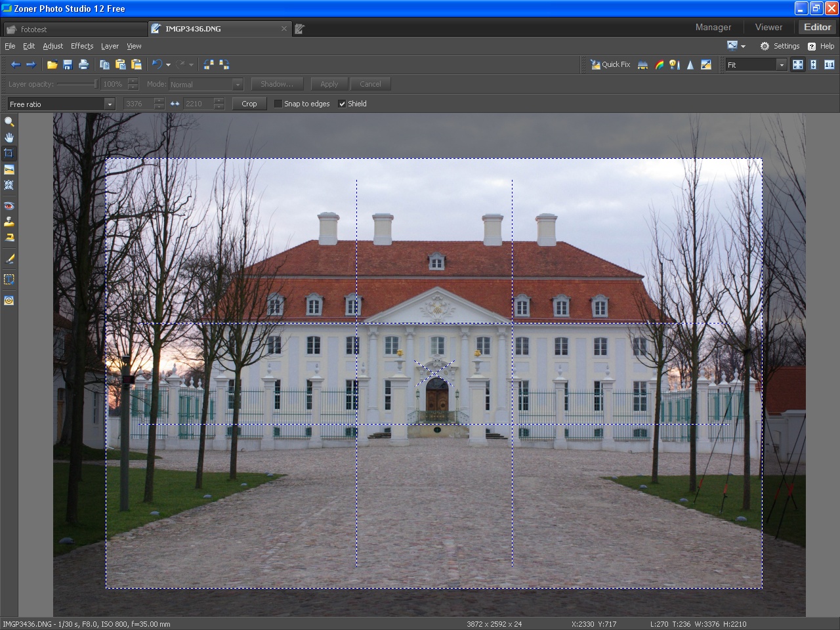Activate the red-eye removal tool
840x630 pixels.
[x=9, y=206]
